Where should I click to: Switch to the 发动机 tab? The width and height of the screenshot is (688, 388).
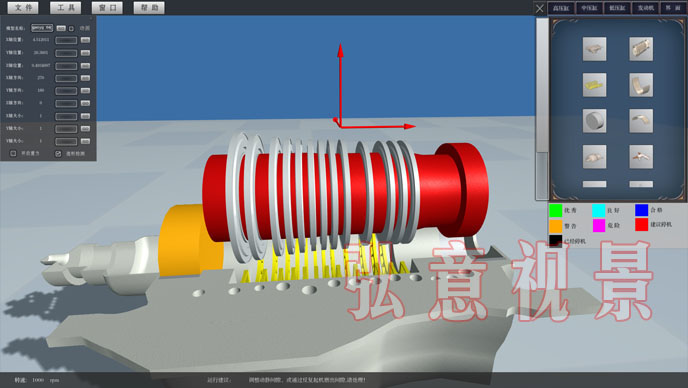click(645, 8)
